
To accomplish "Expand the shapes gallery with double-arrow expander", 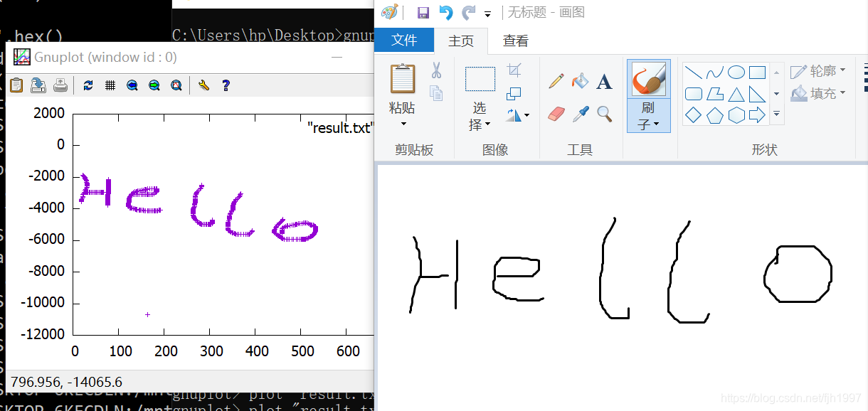I will click(776, 113).
